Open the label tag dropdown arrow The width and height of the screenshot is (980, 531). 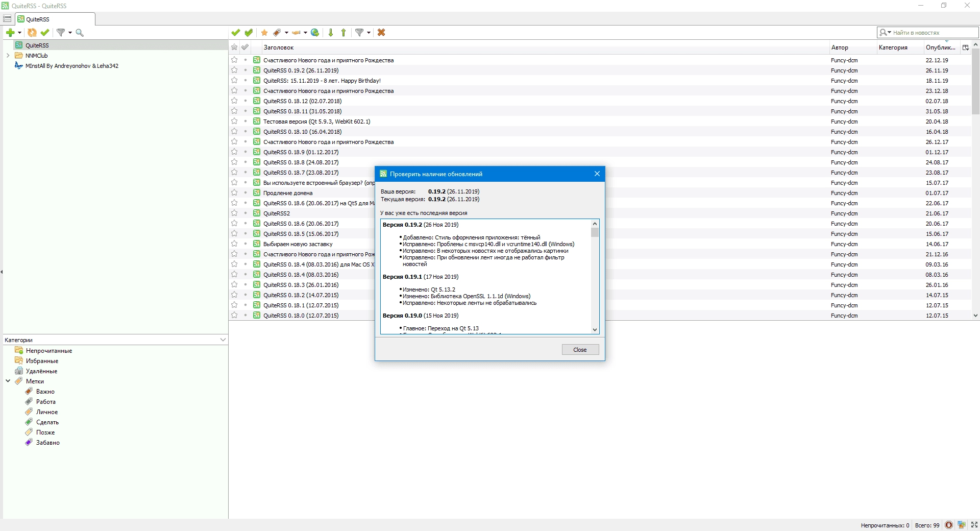[x=286, y=33]
